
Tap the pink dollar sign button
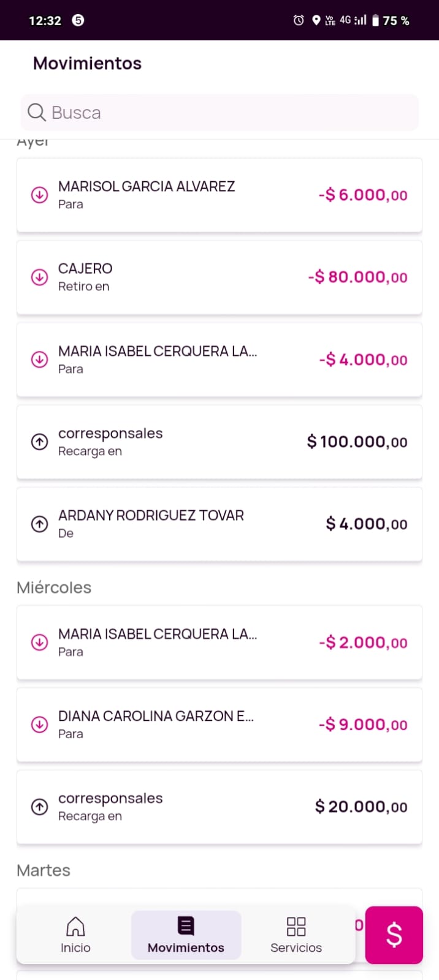tap(394, 935)
